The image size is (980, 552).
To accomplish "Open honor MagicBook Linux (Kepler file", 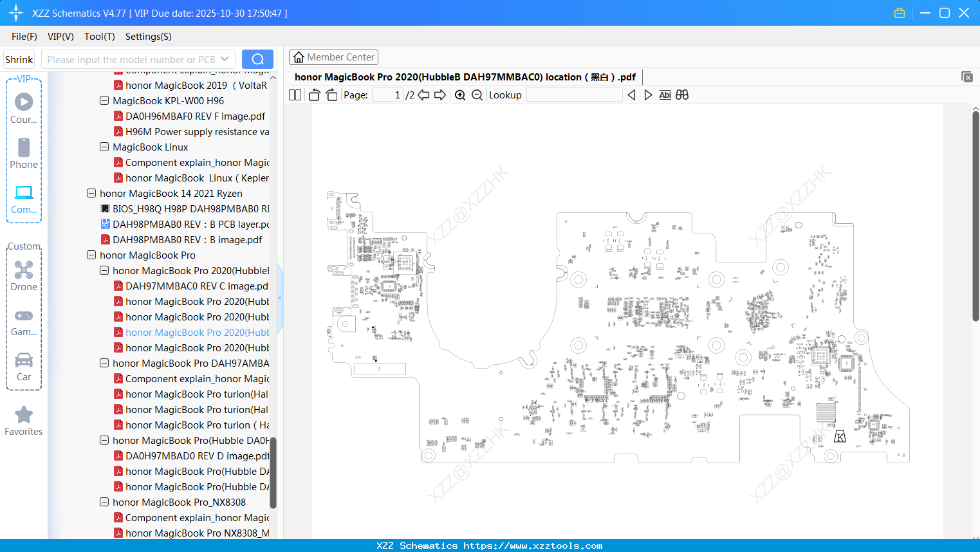I will (191, 178).
